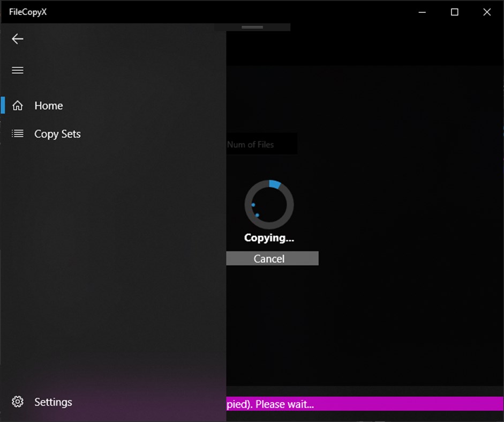Click the Settings gear icon
Image resolution: width=504 pixels, height=422 pixels.
pos(17,402)
